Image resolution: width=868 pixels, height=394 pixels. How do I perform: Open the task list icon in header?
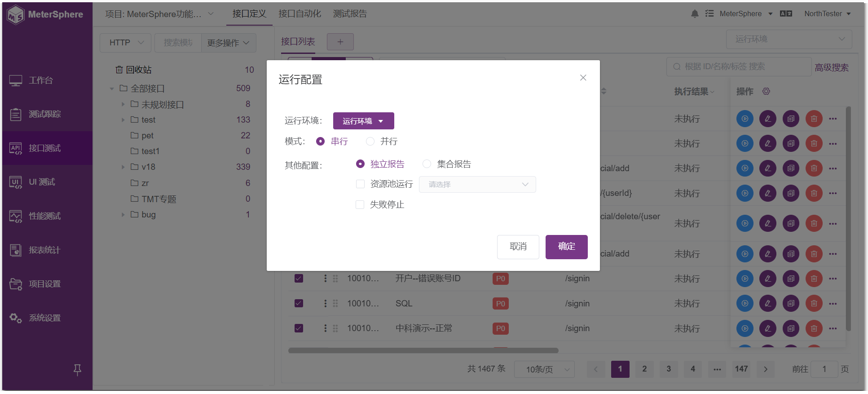pyautogui.click(x=709, y=13)
